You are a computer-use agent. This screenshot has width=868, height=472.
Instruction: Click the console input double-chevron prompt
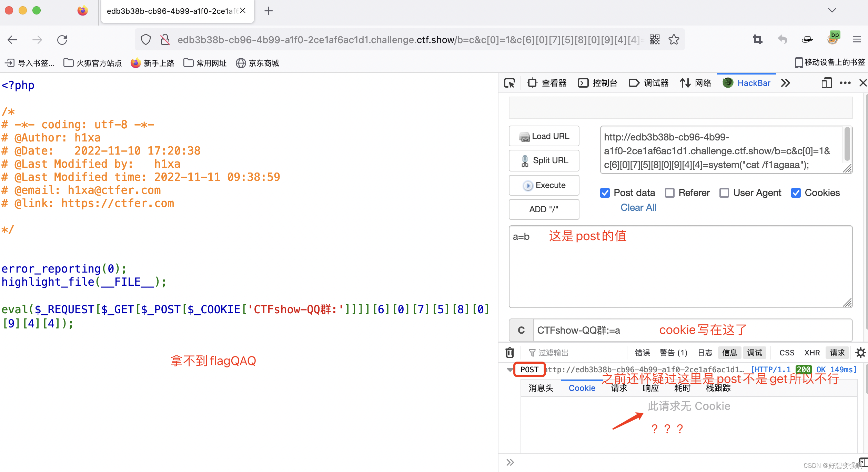(x=510, y=462)
